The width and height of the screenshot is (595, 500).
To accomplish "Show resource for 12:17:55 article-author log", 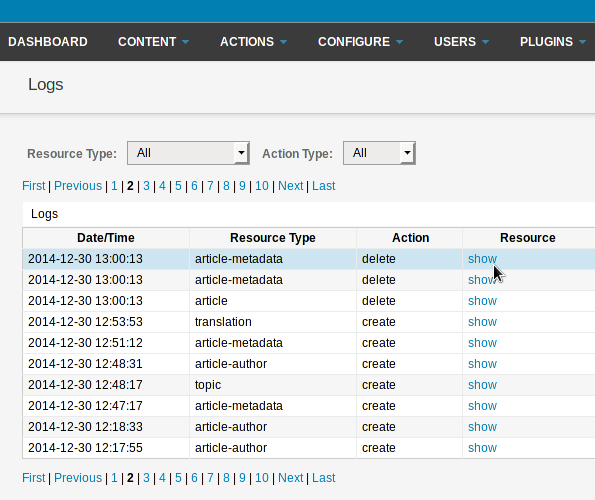I will [482, 448].
